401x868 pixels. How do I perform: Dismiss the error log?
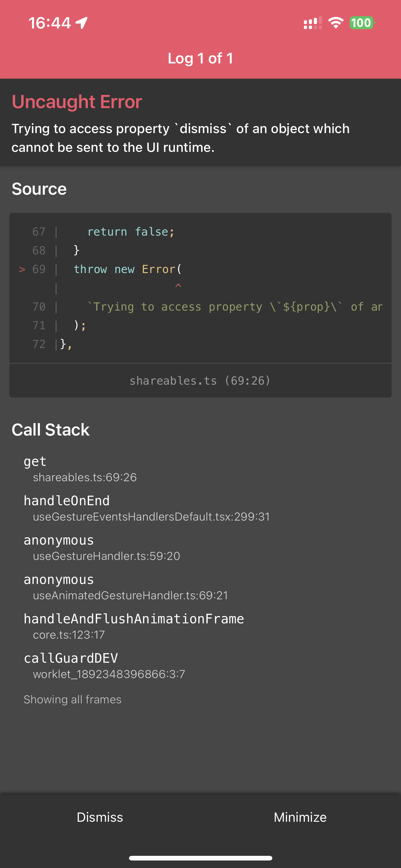100,817
